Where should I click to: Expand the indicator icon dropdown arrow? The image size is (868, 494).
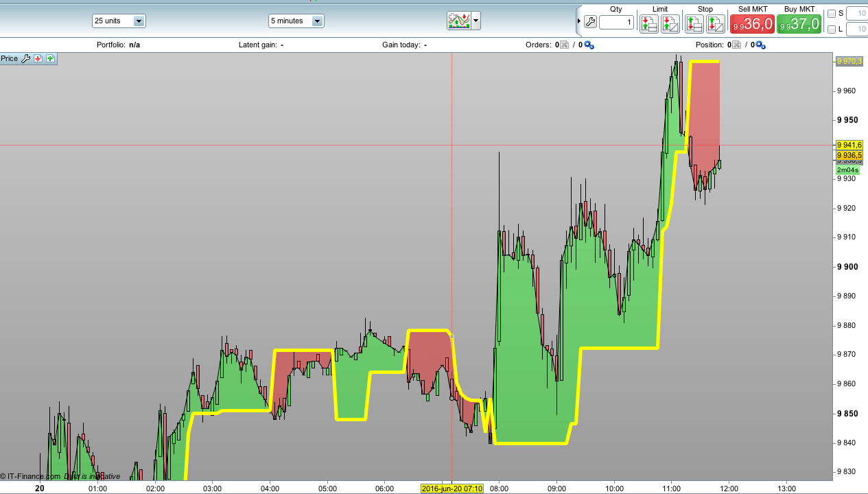click(x=476, y=21)
